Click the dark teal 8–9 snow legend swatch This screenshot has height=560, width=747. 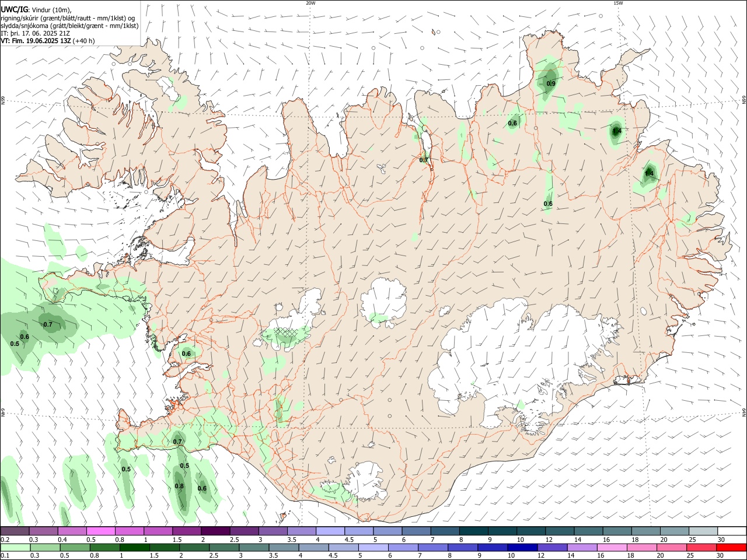point(474,531)
